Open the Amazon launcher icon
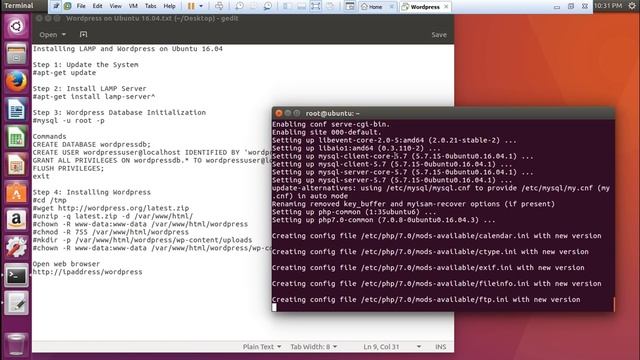This screenshot has width=640, height=360. (16, 220)
